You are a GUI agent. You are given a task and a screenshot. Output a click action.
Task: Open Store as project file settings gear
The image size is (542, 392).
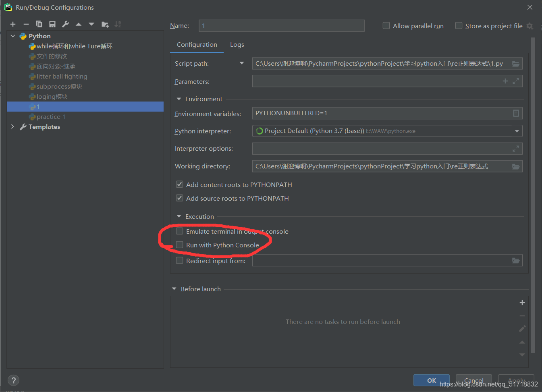[x=530, y=26]
